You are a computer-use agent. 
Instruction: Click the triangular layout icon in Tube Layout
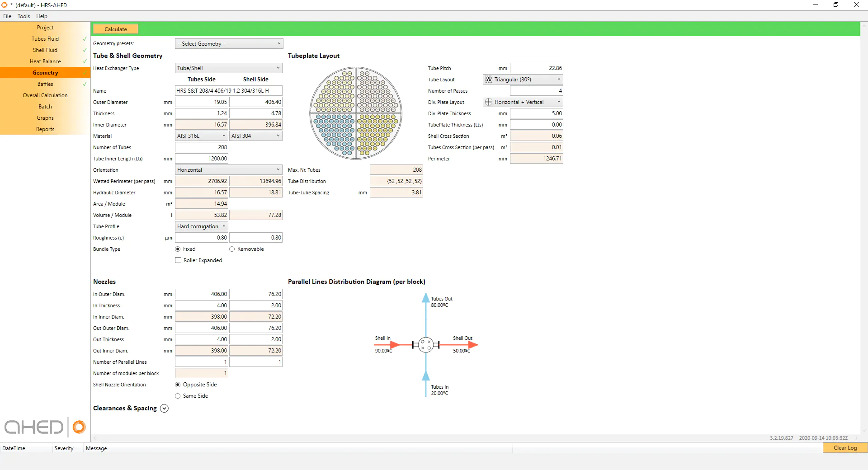tap(489, 80)
